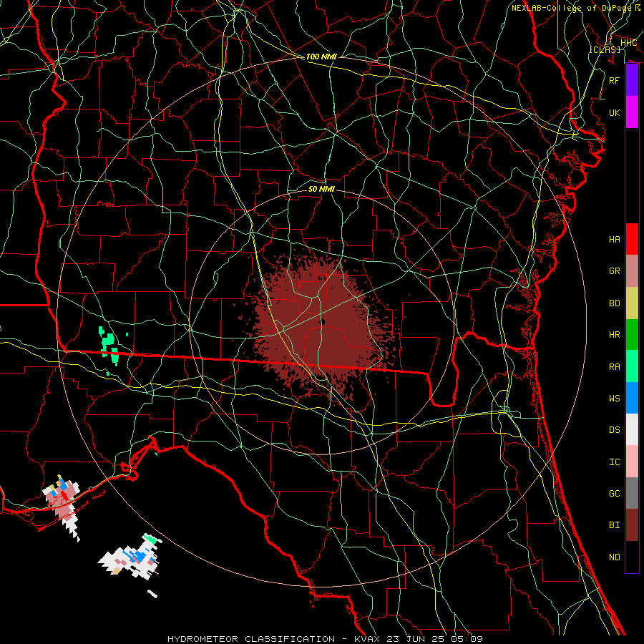Click the ND legend label
644x644 pixels.
click(x=615, y=557)
